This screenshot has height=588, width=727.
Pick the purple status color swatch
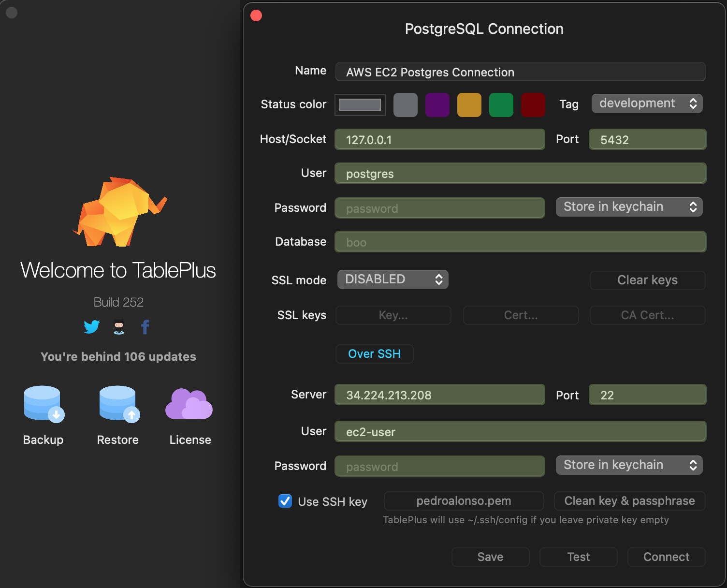437,104
